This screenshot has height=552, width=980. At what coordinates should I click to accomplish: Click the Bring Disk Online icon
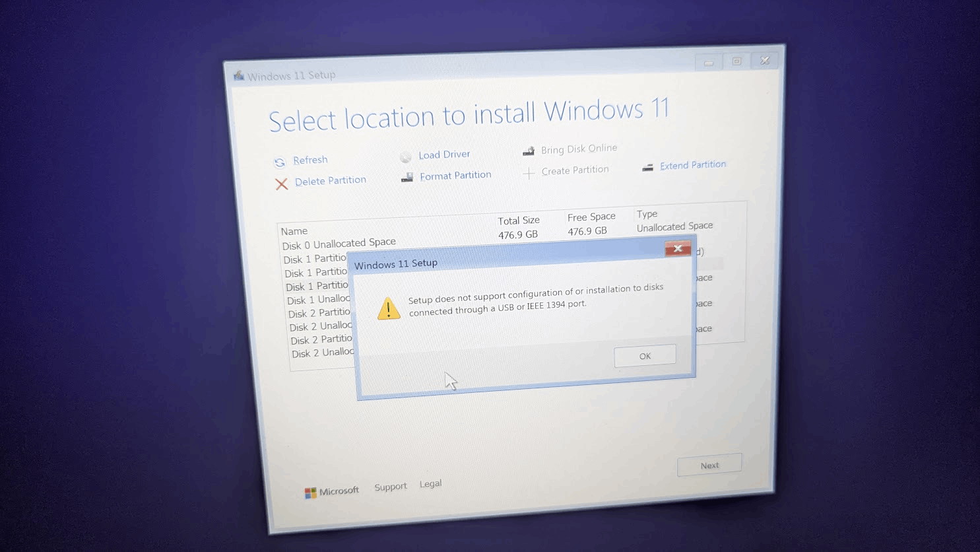coord(529,151)
